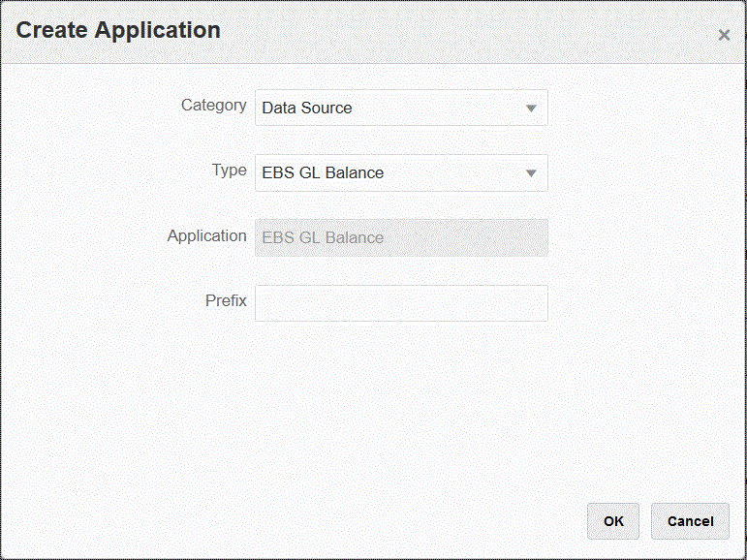Image resolution: width=747 pixels, height=560 pixels.
Task: Click the EBS GL Balance value in Type box
Action: click(x=323, y=173)
